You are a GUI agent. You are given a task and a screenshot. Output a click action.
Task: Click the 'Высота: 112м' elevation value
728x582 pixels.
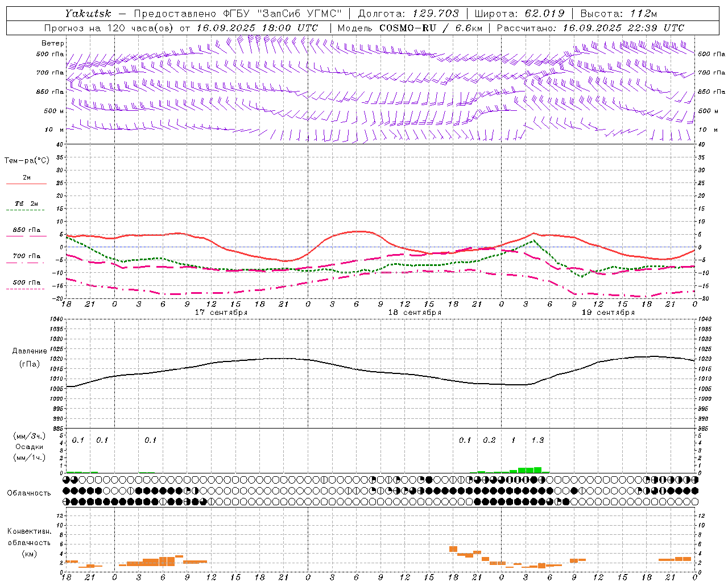(x=619, y=14)
